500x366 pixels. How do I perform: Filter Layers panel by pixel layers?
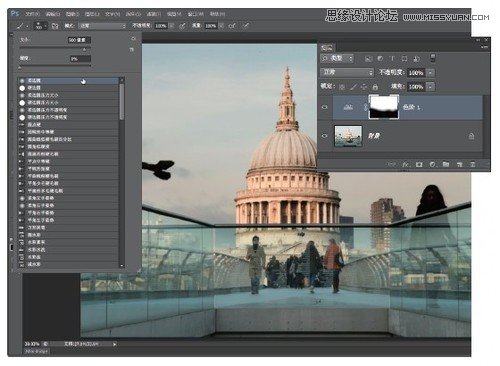pos(368,59)
